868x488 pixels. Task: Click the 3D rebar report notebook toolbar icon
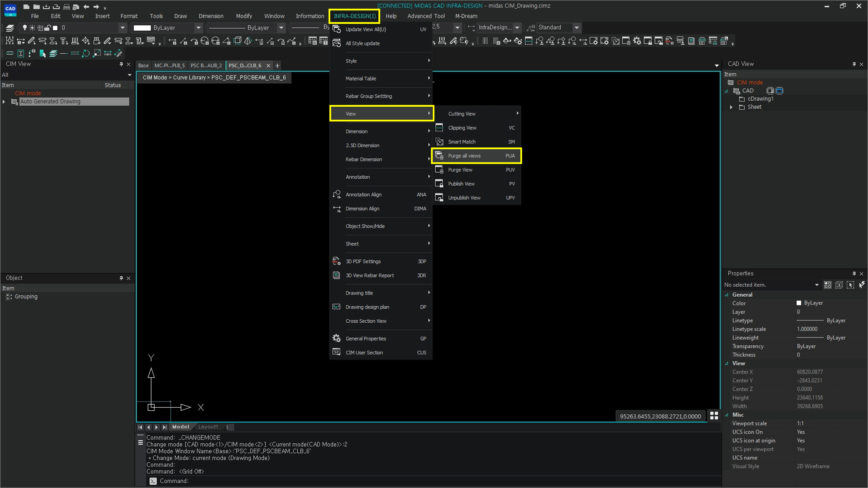click(691, 41)
